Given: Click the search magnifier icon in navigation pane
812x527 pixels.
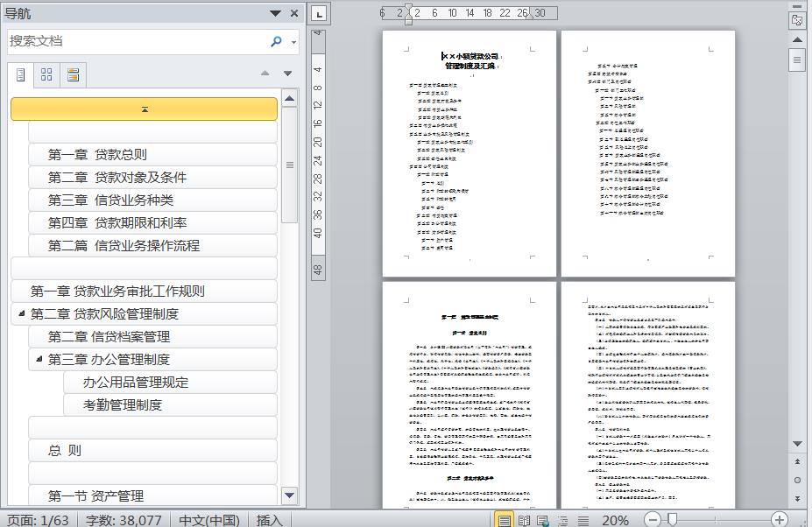Looking at the screenshot, I should (277, 41).
